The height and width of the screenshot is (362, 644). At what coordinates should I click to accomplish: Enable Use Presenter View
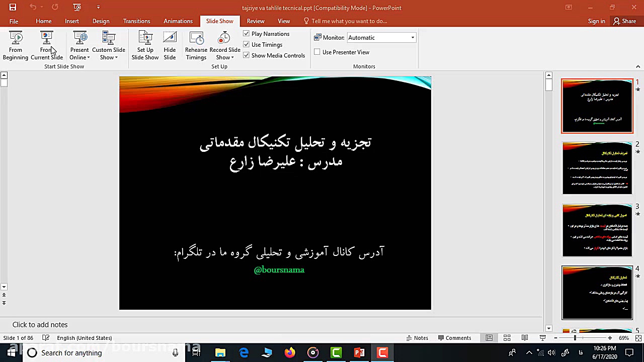tap(317, 52)
